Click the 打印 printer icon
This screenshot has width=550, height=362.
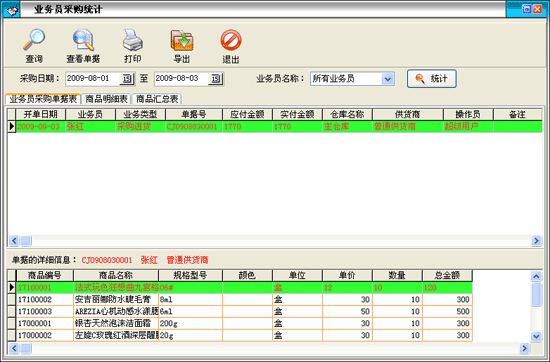pos(133,40)
